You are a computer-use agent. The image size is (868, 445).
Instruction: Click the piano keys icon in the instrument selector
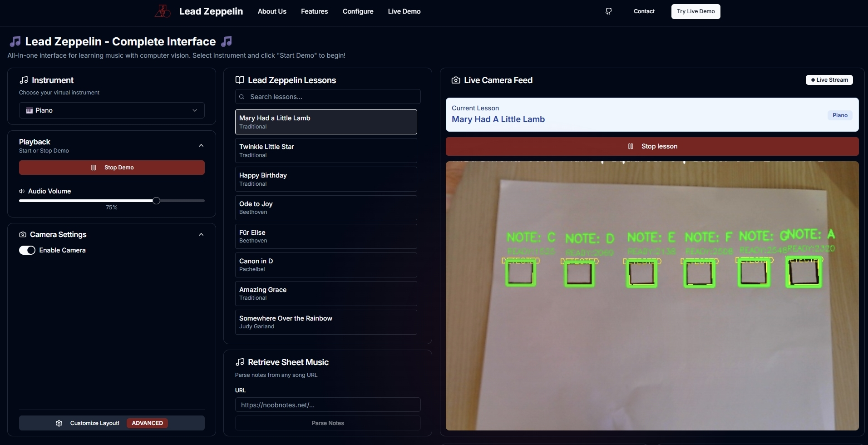tap(30, 110)
